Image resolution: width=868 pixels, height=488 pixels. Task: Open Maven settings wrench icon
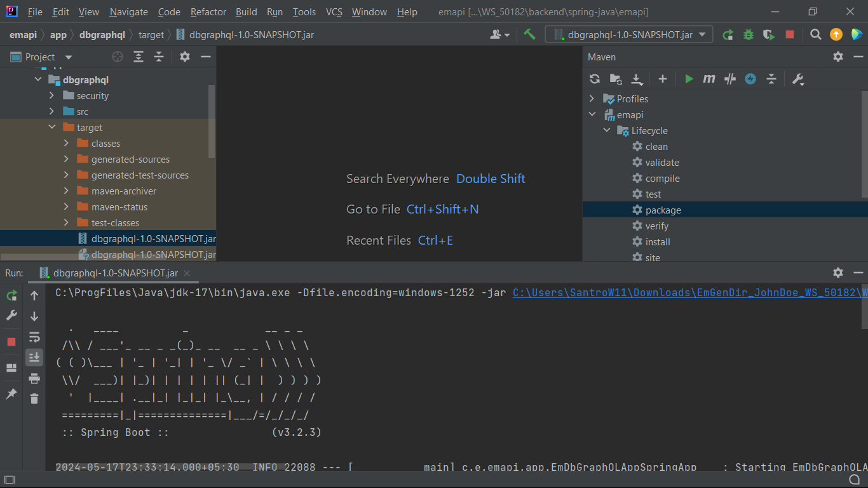pyautogui.click(x=798, y=79)
